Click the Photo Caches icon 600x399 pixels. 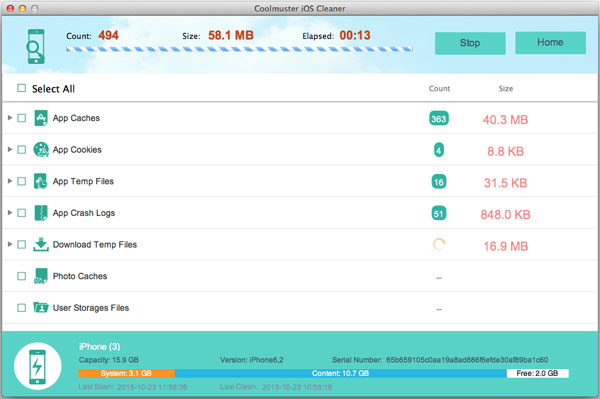pyautogui.click(x=41, y=276)
